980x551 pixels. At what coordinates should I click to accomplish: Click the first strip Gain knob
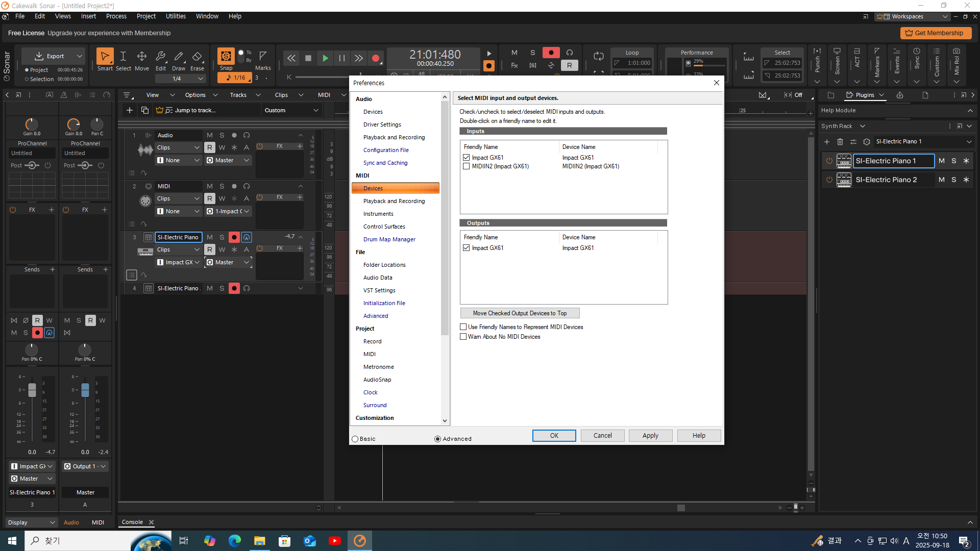click(x=32, y=124)
